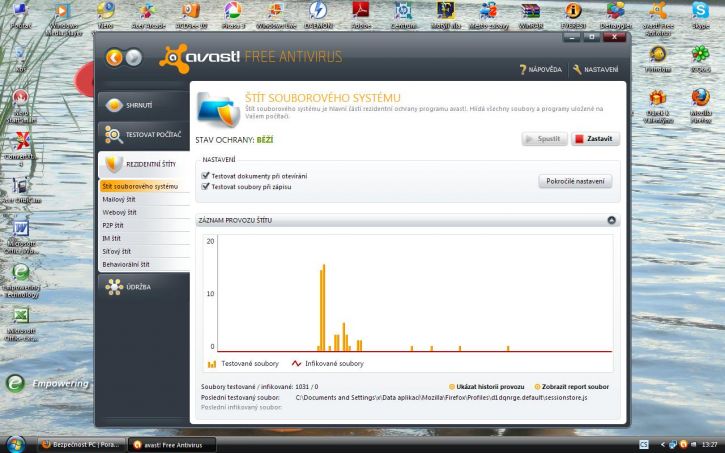Open DAEMON Tools desktop icon
This screenshot has width=725, height=453.
pos(318,15)
